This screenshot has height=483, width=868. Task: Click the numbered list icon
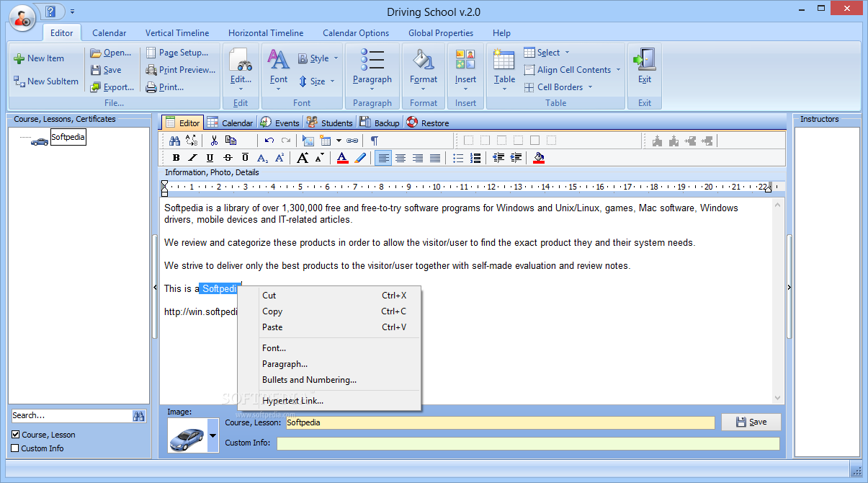[475, 158]
